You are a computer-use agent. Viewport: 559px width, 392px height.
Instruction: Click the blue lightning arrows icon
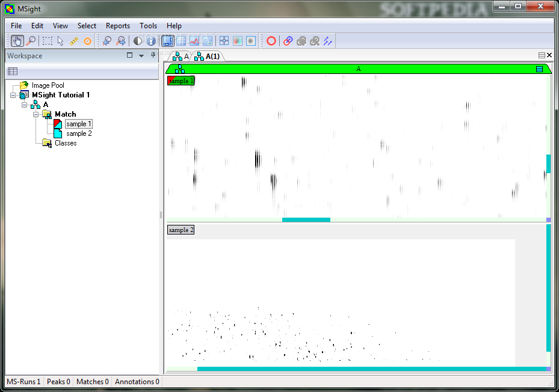click(327, 41)
